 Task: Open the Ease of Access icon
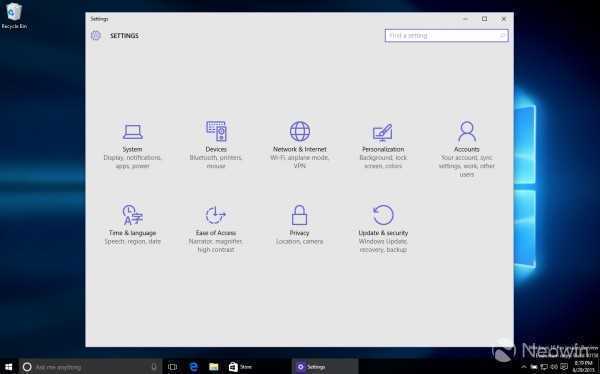(x=215, y=215)
